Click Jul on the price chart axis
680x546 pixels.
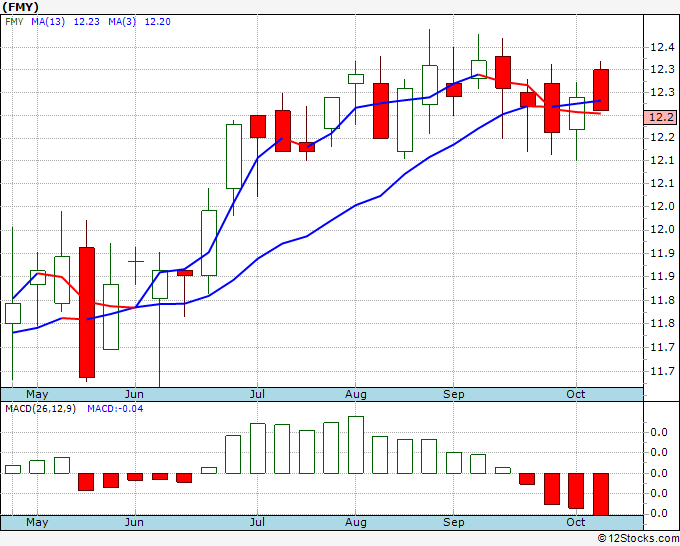tap(257, 394)
